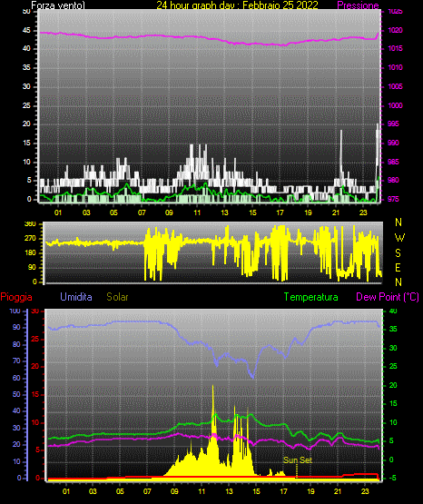The height and width of the screenshot is (504, 423).
Task: Click the wind direction E label
Action: (x=398, y=267)
